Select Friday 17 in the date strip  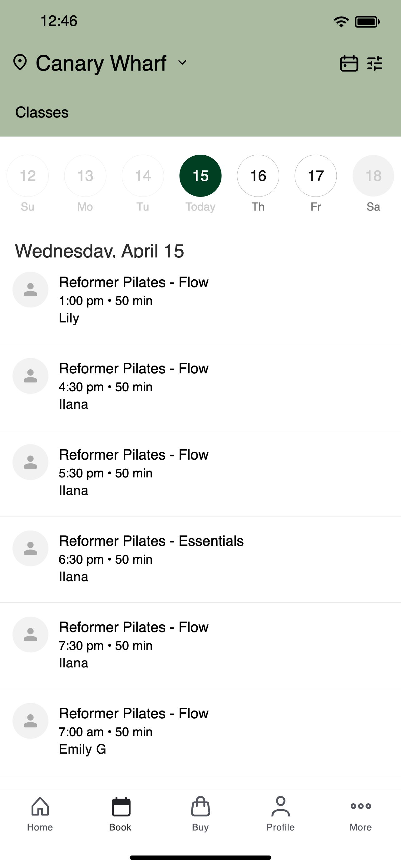tap(315, 176)
